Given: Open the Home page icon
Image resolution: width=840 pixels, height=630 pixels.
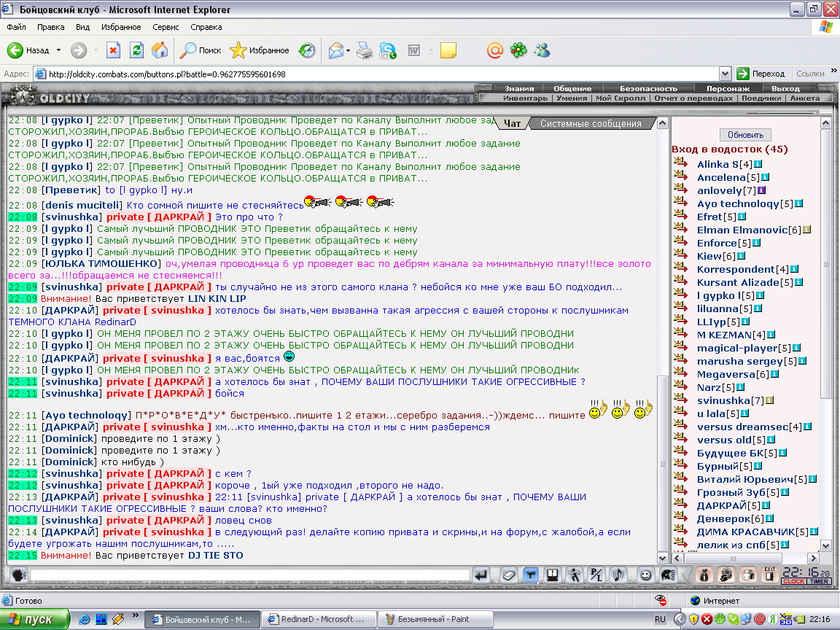Looking at the screenshot, I should click(159, 50).
